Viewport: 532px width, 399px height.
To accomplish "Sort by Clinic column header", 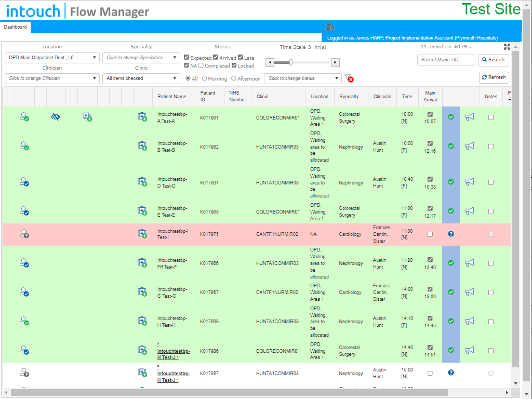I will point(262,96).
